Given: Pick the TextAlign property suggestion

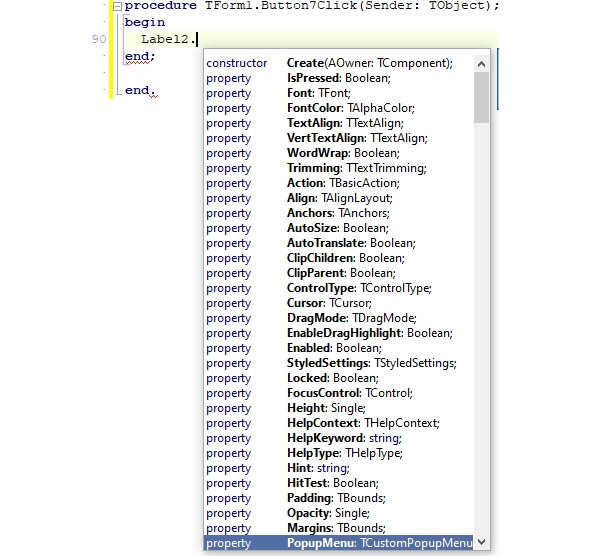Looking at the screenshot, I should pos(338,123).
